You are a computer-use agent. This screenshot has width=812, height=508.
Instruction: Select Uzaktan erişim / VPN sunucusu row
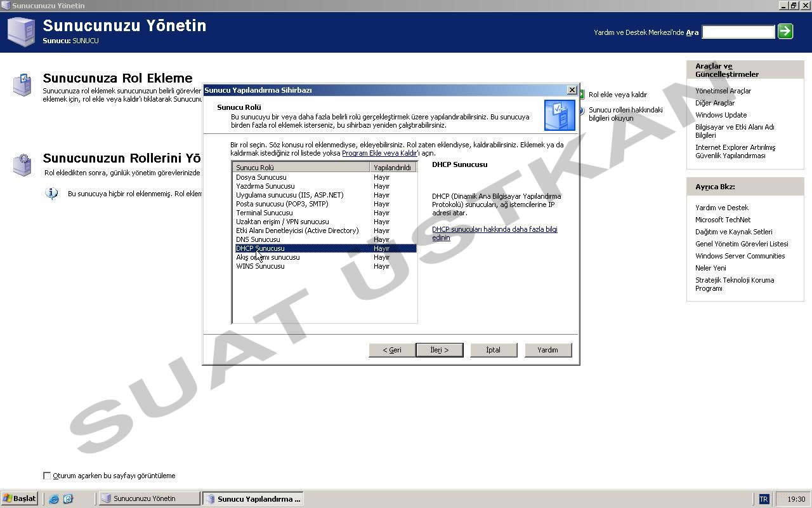click(x=325, y=222)
